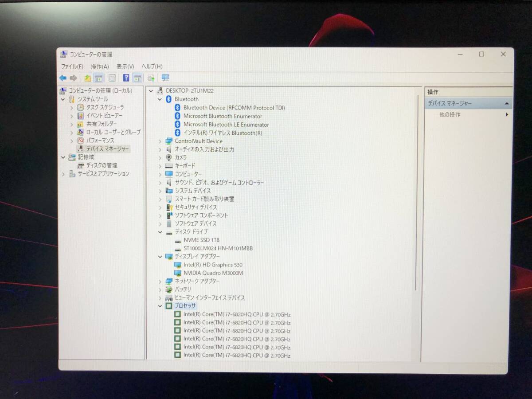
Task: Collapse the ディスク ドライブ category
Action: [x=160, y=232]
